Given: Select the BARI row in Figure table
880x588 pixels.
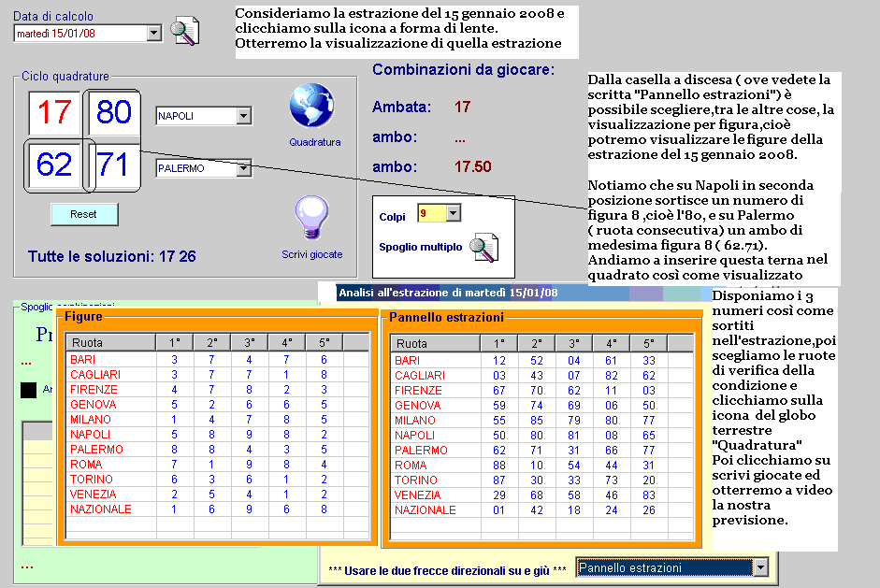Looking at the screenshot, I should coord(218,359).
